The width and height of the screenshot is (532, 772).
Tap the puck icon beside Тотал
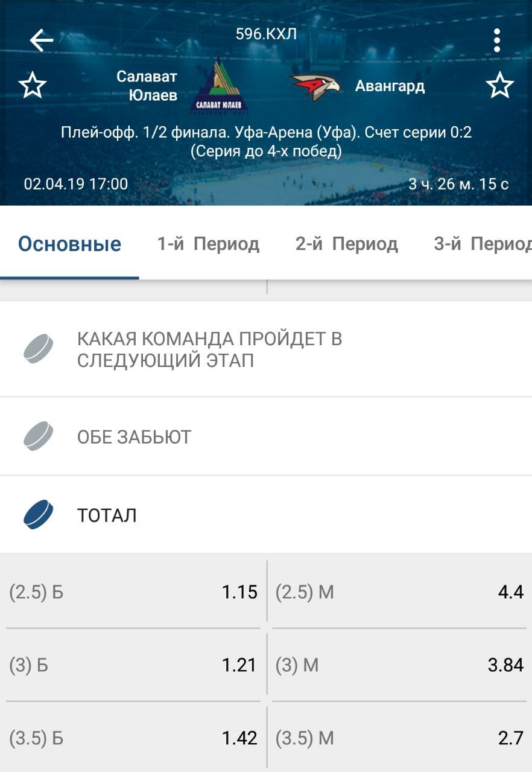tap(39, 515)
